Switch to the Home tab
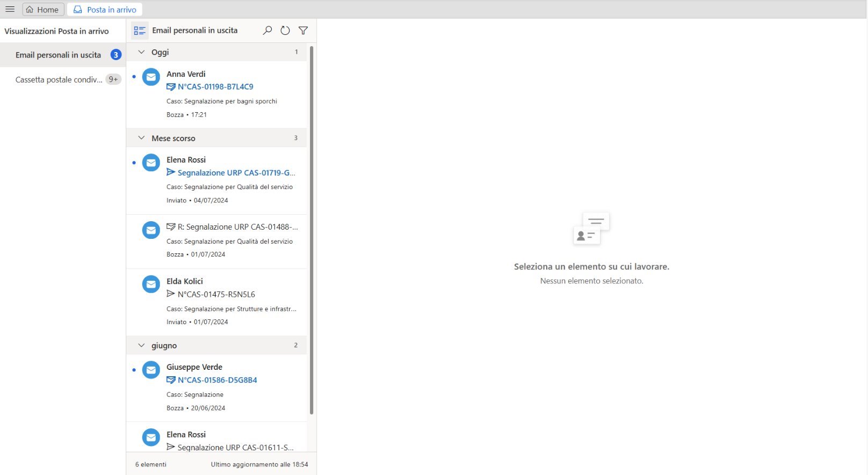The width and height of the screenshot is (868, 475). pos(43,10)
